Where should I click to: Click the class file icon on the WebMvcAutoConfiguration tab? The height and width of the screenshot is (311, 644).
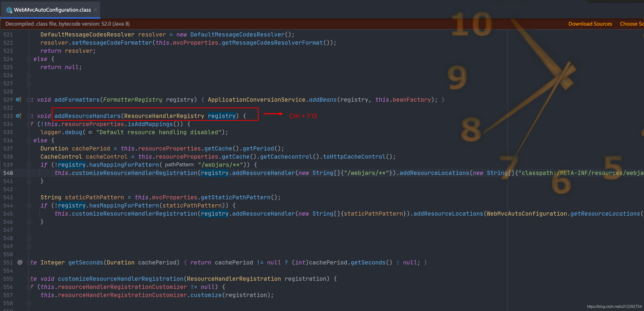coord(9,10)
